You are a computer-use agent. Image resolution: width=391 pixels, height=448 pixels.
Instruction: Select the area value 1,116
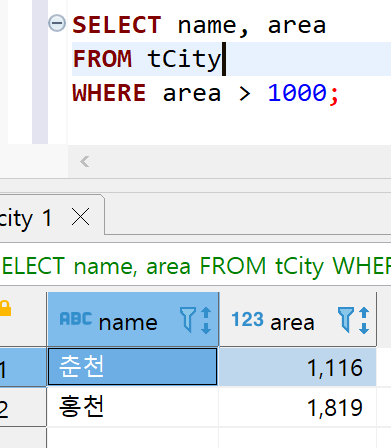[298, 367]
